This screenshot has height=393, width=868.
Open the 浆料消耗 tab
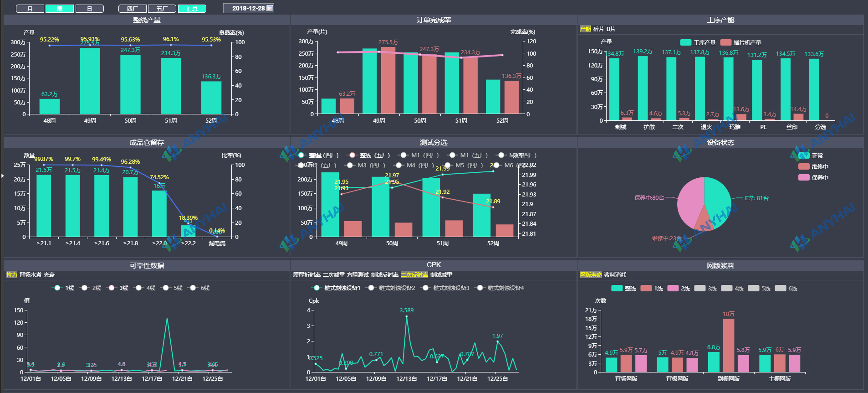point(615,275)
